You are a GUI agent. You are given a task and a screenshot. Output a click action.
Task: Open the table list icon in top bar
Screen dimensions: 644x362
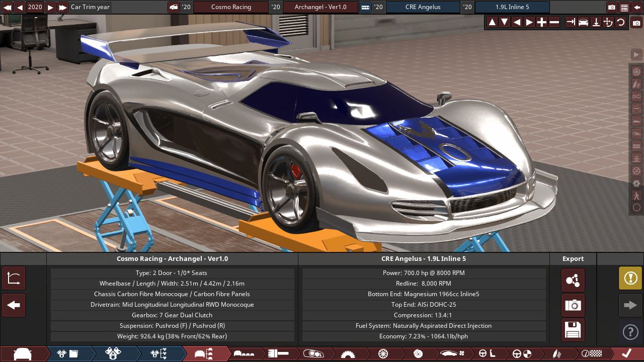(x=624, y=7)
